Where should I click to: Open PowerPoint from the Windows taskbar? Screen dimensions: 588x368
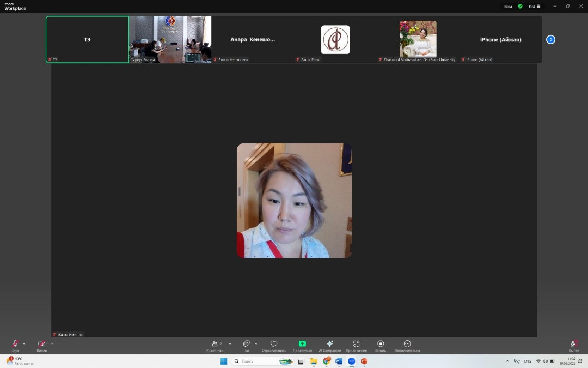364,361
